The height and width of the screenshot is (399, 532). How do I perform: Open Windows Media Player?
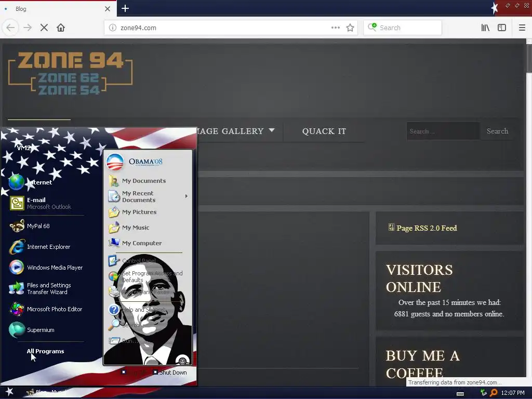[x=46, y=268]
